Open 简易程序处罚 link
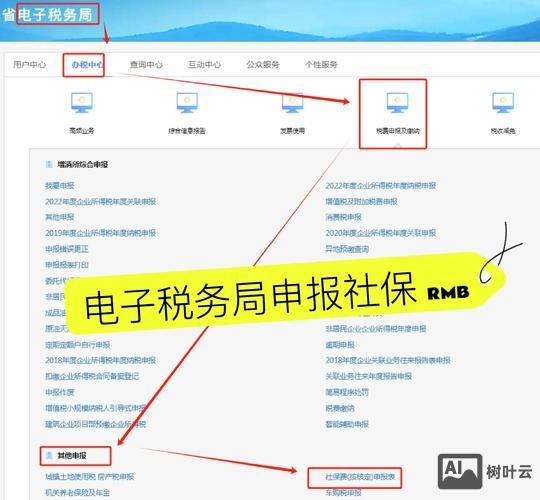 click(347, 392)
